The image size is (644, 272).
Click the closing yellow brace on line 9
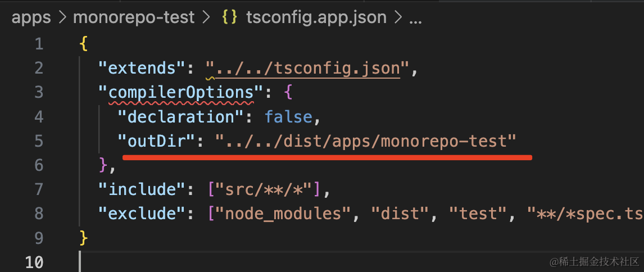[84, 238]
